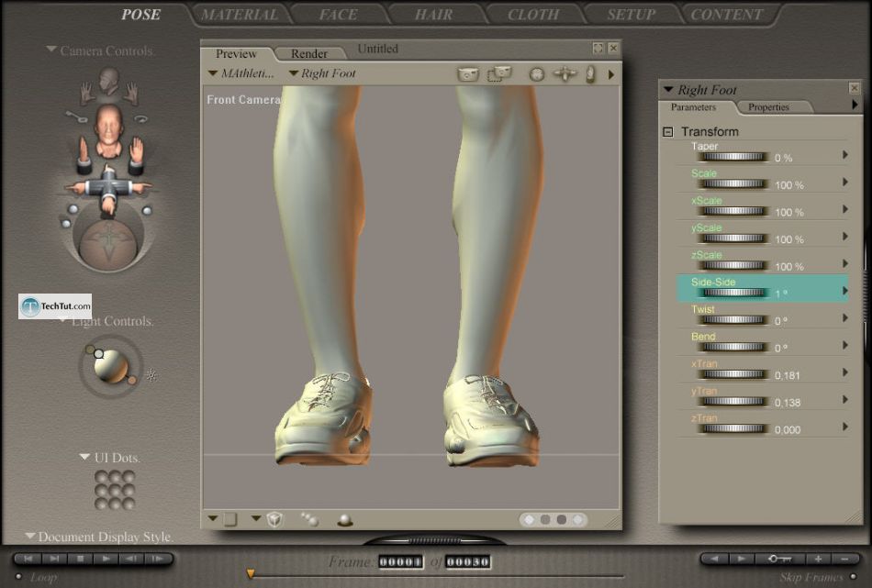872x588 pixels.
Task: Select the Face Camera head icon
Action: click(x=109, y=81)
